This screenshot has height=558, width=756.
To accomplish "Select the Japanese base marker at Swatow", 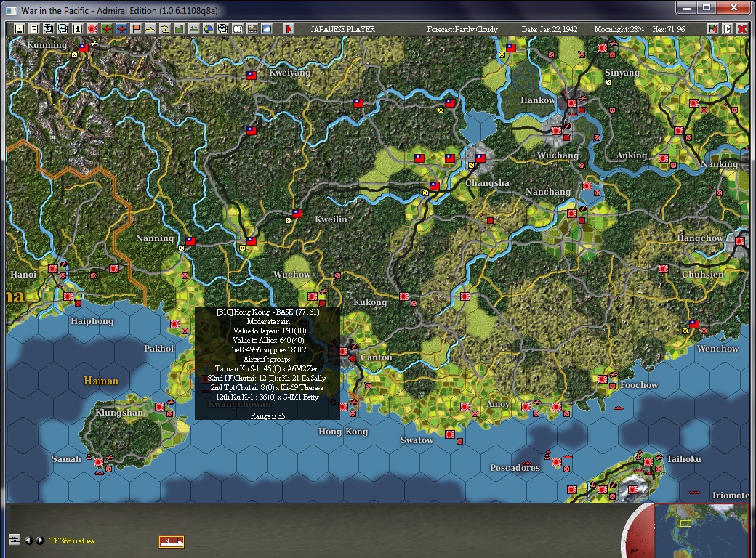I will tap(450, 434).
